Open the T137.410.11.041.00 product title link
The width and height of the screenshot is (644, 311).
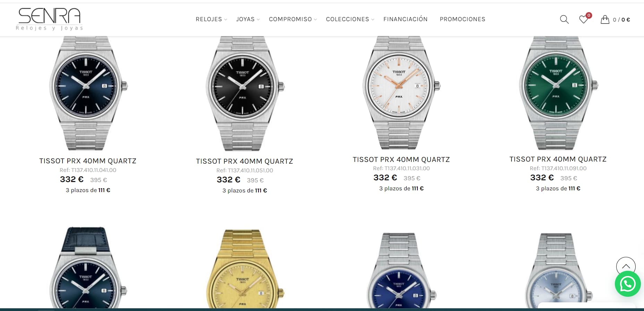(88, 161)
